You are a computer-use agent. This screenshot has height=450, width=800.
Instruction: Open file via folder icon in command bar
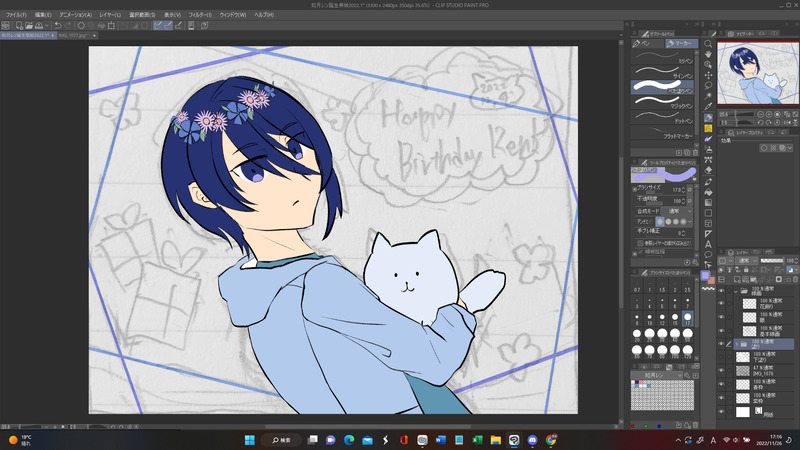(29, 25)
